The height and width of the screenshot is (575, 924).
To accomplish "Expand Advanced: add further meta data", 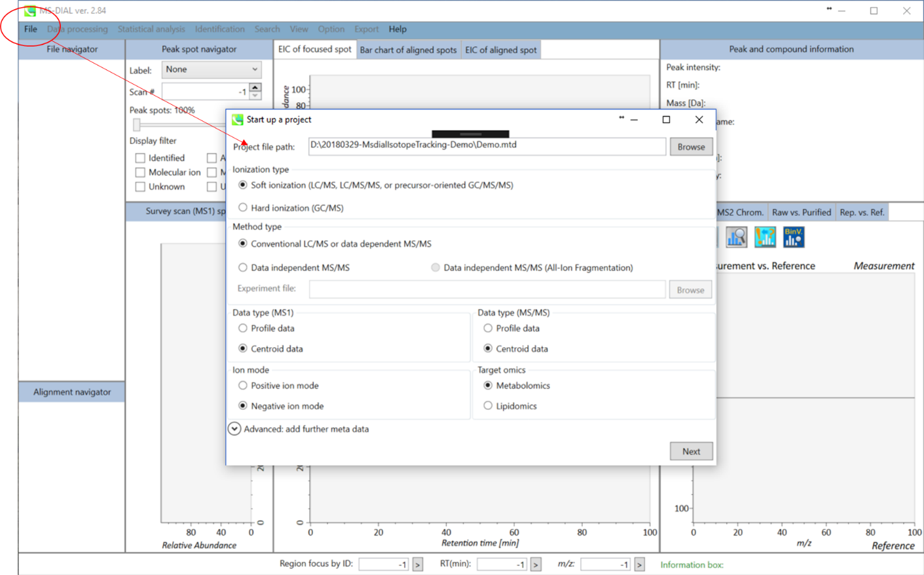I will (x=234, y=429).
